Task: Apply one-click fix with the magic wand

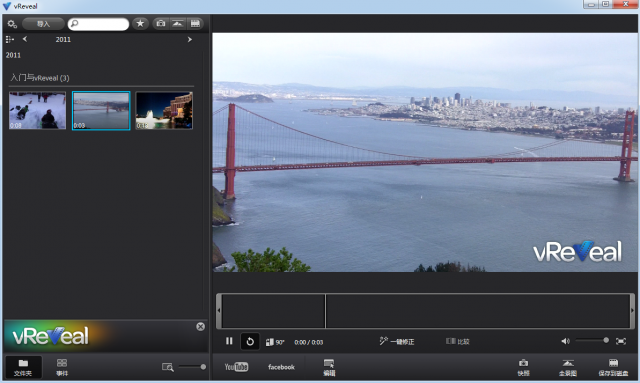Action: [x=396, y=341]
